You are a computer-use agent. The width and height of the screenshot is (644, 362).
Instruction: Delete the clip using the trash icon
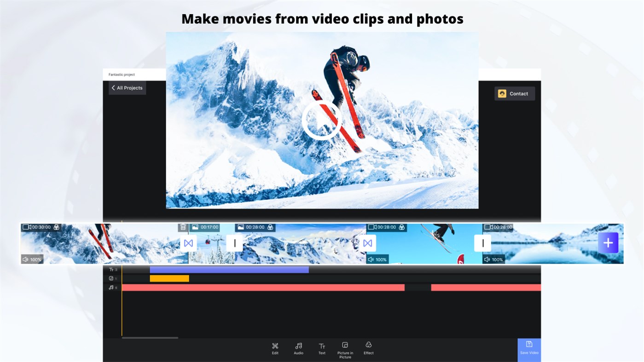[182, 226]
